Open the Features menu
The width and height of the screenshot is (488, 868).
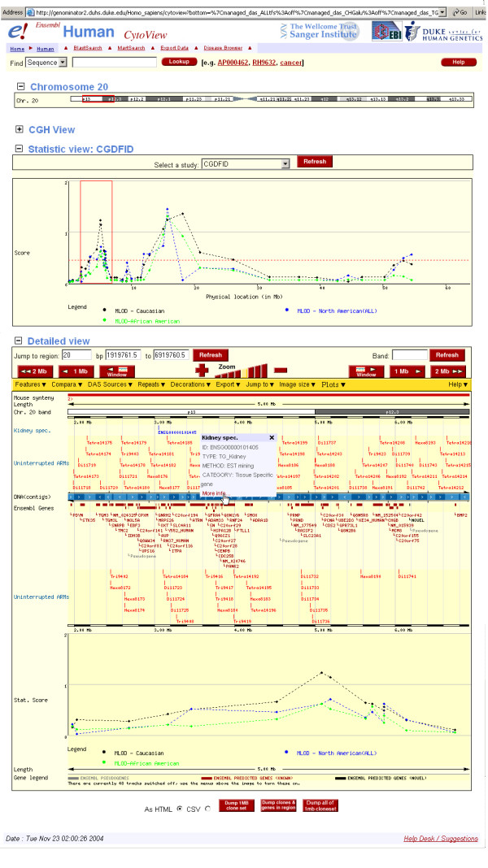(x=30, y=384)
